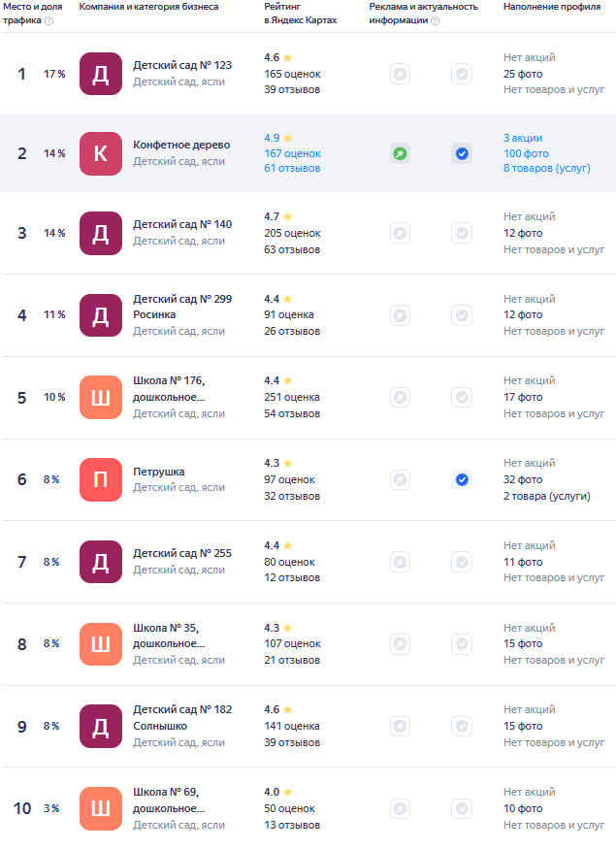Click the verified badge for Школа № 69
The height and width of the screenshot is (849, 616).
462,808
